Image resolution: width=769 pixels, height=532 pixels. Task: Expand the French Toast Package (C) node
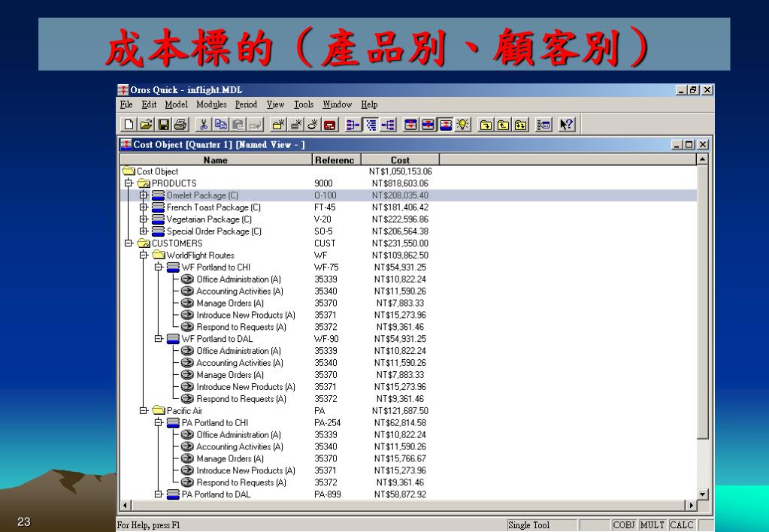pos(144,207)
